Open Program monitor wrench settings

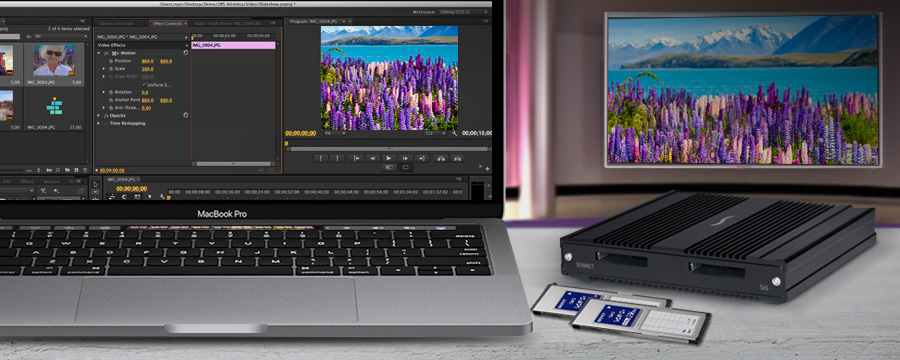pyautogui.click(x=455, y=133)
